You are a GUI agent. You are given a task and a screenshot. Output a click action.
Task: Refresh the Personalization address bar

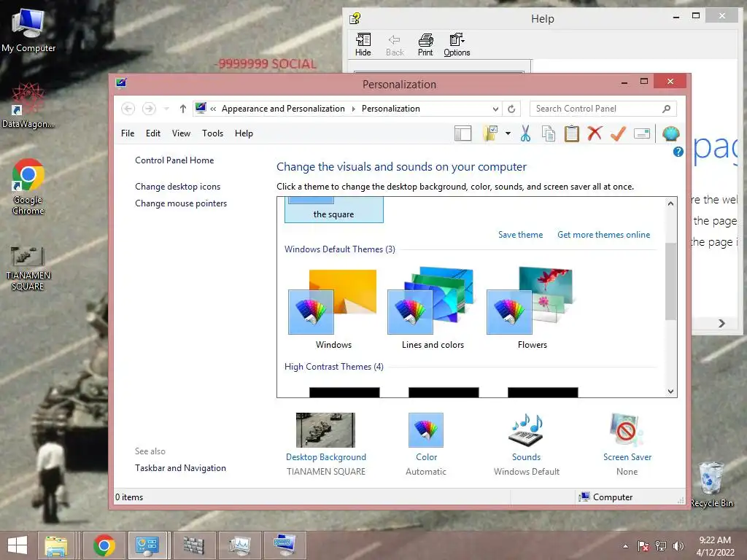tap(511, 109)
